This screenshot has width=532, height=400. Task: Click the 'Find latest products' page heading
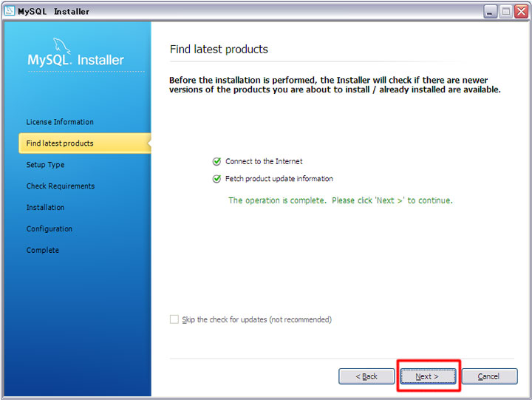219,50
